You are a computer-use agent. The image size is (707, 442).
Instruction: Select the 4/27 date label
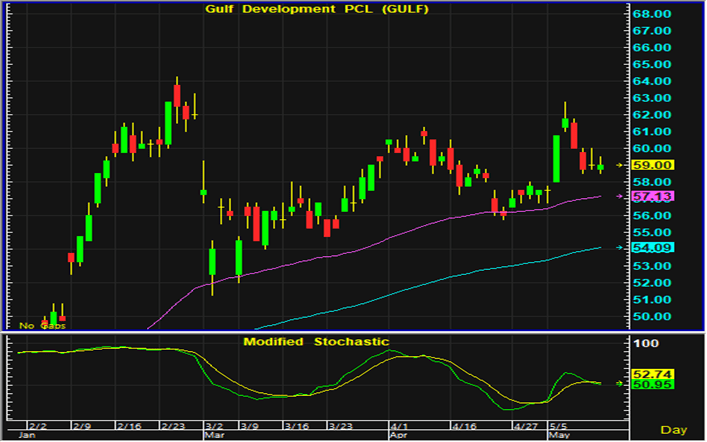click(x=525, y=426)
